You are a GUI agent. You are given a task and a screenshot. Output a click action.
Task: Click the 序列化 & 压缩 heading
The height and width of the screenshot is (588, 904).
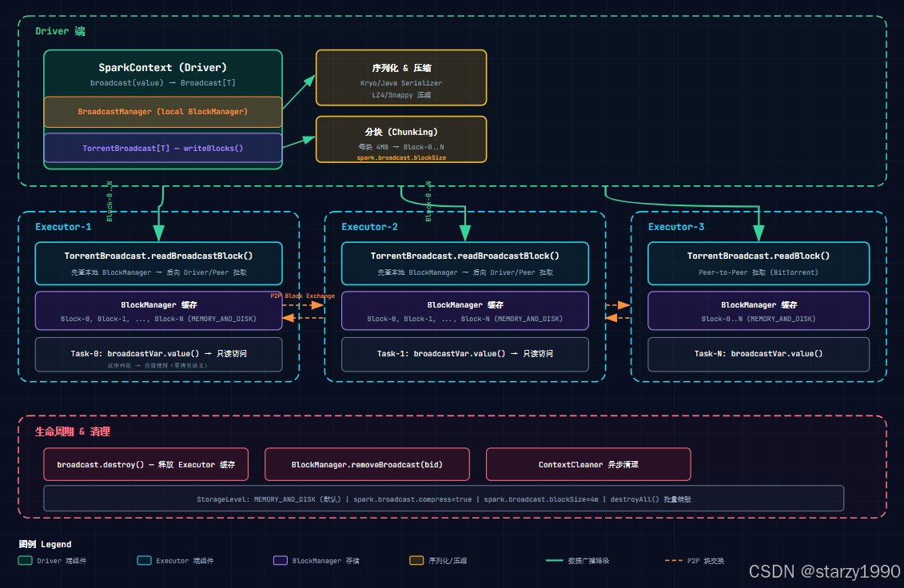tap(401, 68)
